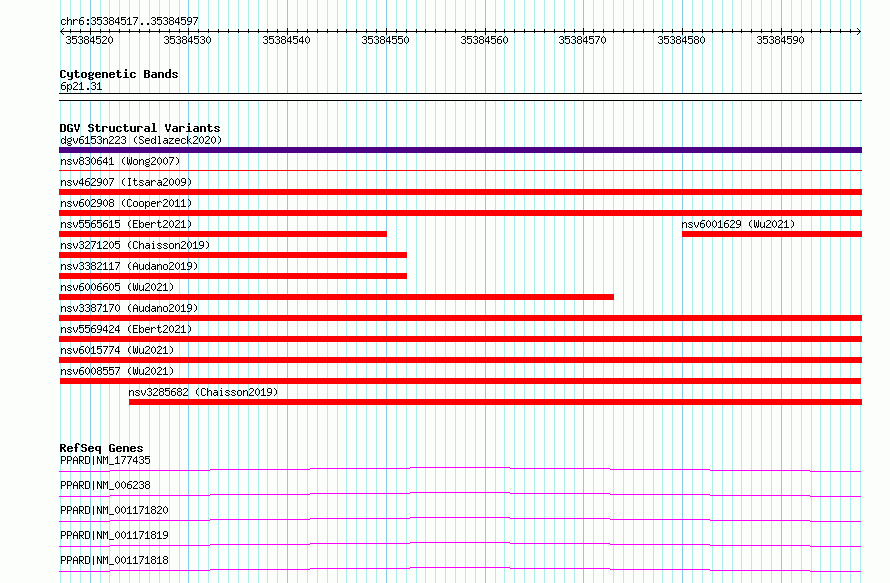The image size is (890, 583).
Task: Open the RefSeq Genes track heading
Action: click(x=101, y=448)
